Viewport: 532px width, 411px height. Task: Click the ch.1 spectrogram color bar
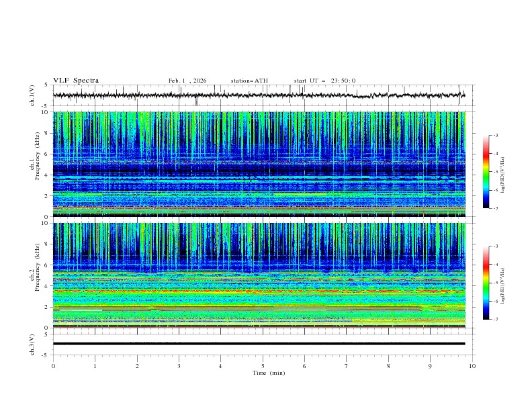click(x=486, y=172)
